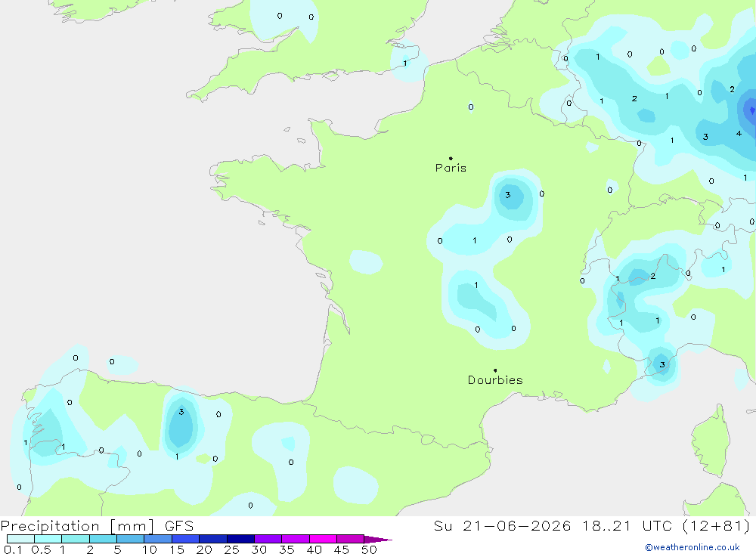The height and width of the screenshot is (554, 756).
Task: Click the 0.5–1 mm legend color
Action: (48, 539)
